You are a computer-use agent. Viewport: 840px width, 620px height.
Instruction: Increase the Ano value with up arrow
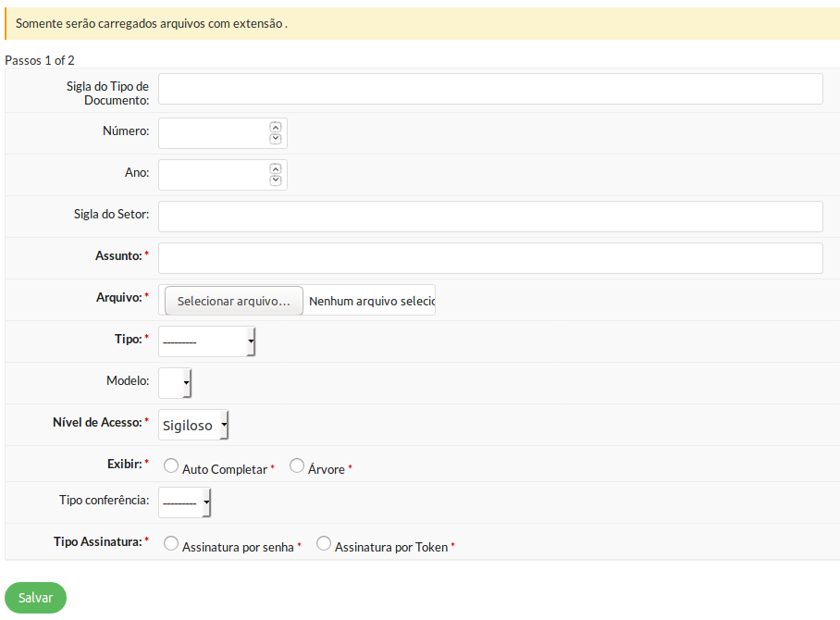pyautogui.click(x=276, y=168)
